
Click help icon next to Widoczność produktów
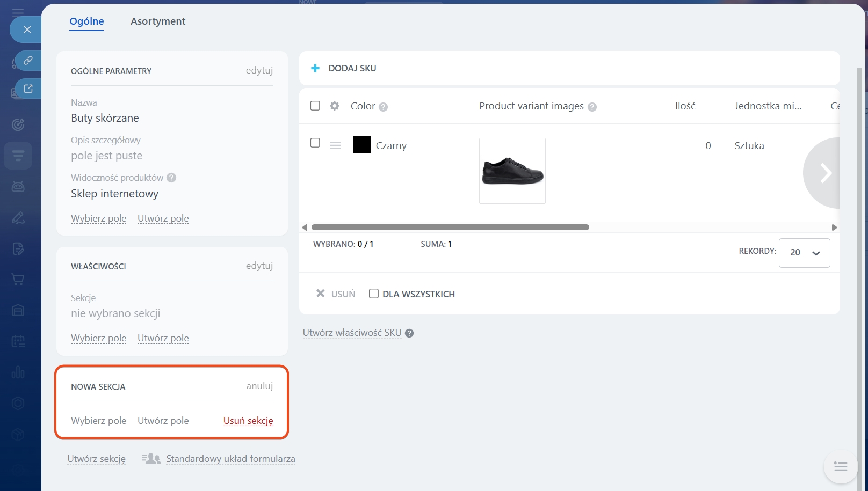coord(171,178)
